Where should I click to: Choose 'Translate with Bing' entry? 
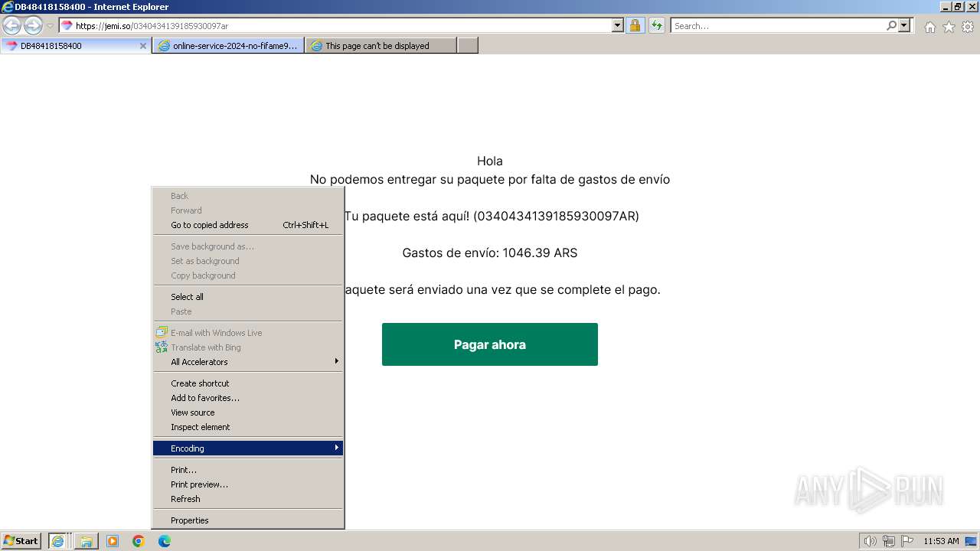[248, 347]
